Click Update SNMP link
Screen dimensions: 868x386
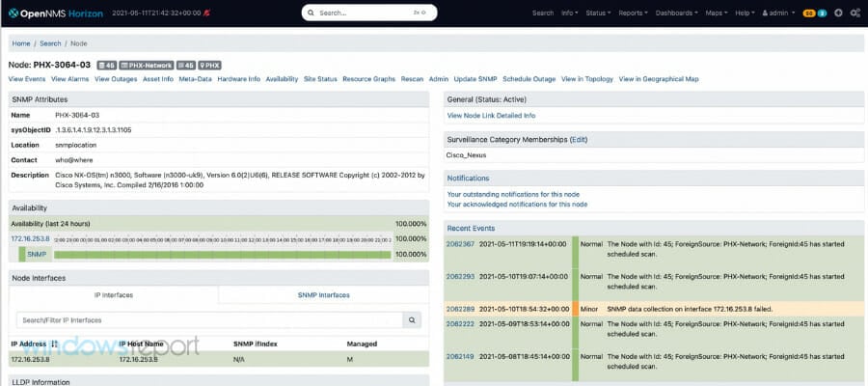point(475,79)
